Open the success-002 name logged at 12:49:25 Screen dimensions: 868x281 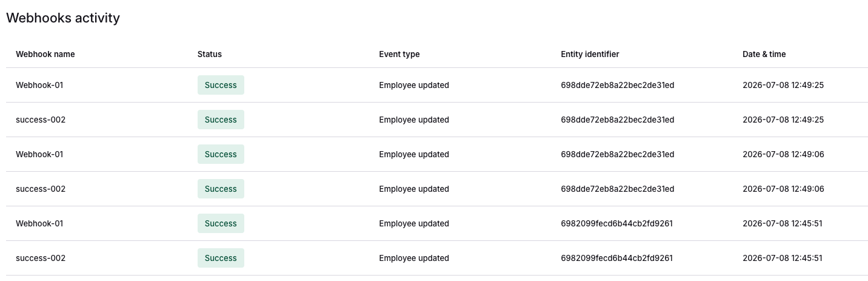coord(41,120)
